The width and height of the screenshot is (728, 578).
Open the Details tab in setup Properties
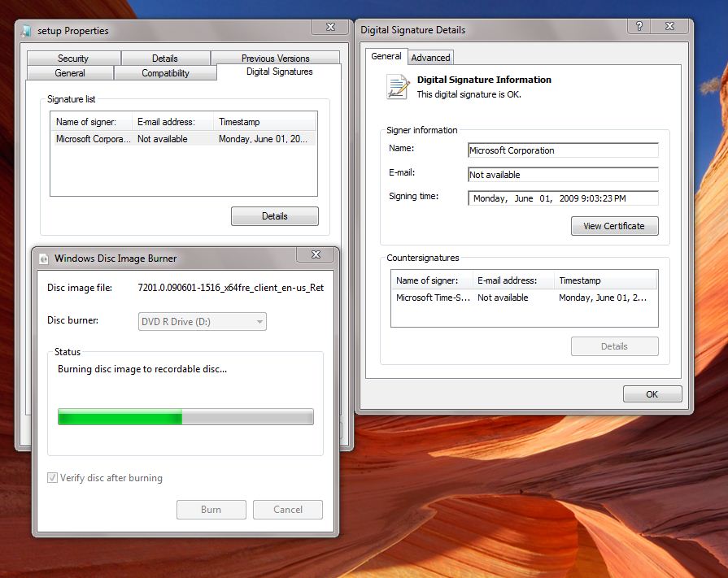pos(165,58)
